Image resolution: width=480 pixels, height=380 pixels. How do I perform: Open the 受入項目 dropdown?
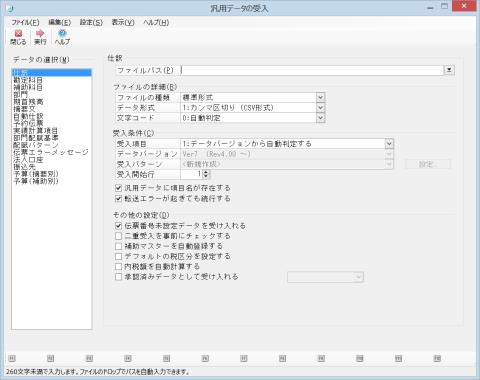pos(389,144)
